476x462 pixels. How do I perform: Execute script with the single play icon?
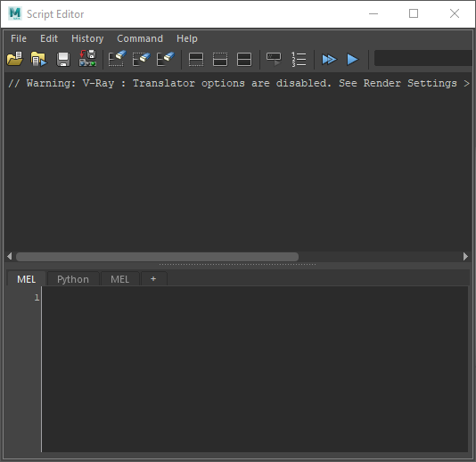click(352, 59)
